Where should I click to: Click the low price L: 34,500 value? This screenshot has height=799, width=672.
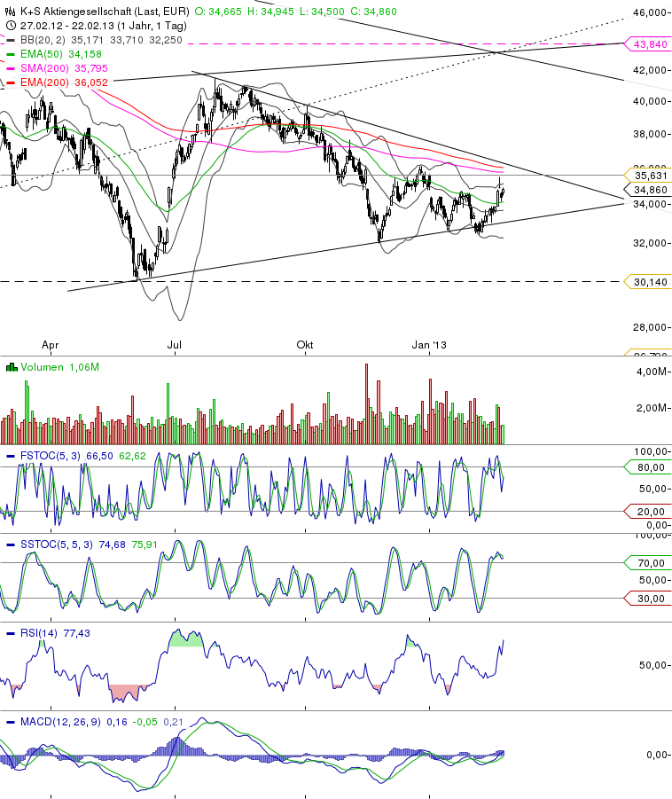pos(322,12)
